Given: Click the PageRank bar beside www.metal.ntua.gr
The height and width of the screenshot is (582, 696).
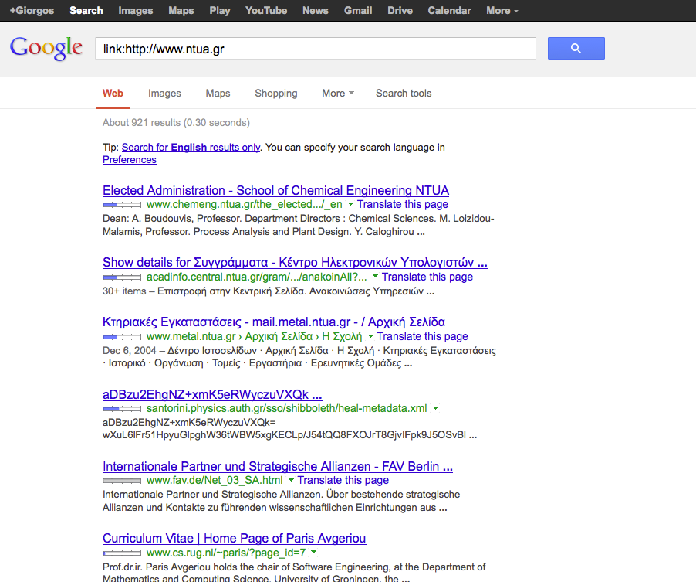Looking at the screenshot, I should [x=122, y=337].
